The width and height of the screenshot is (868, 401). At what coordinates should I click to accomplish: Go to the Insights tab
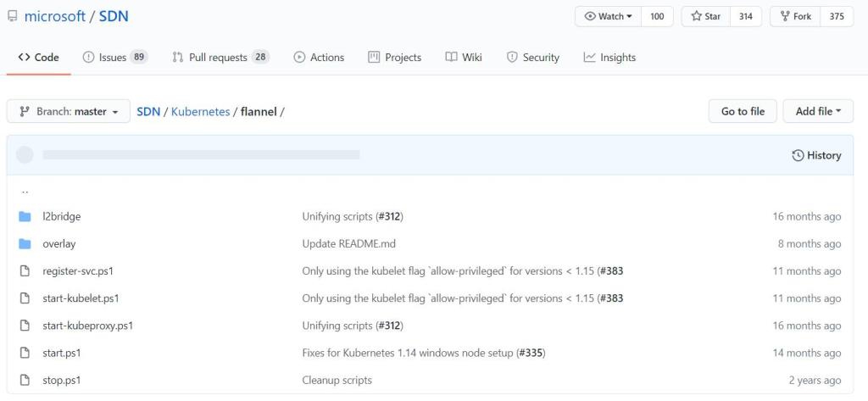[x=609, y=58]
